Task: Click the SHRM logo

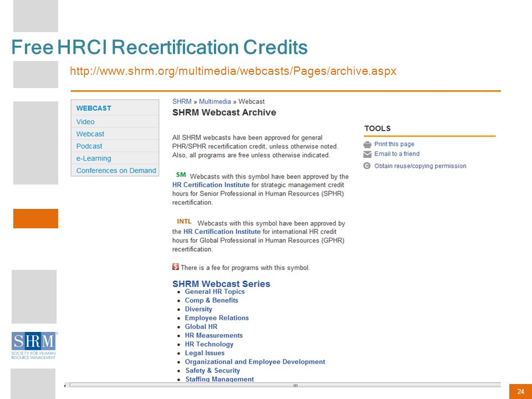Action: [34, 345]
